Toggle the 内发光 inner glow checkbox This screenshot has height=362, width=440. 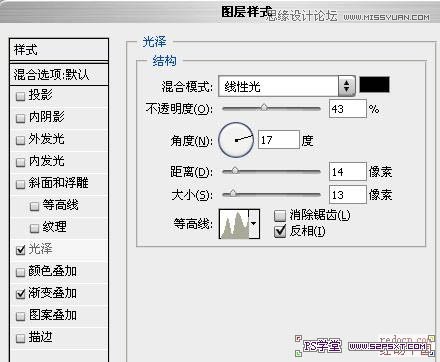[20, 162]
